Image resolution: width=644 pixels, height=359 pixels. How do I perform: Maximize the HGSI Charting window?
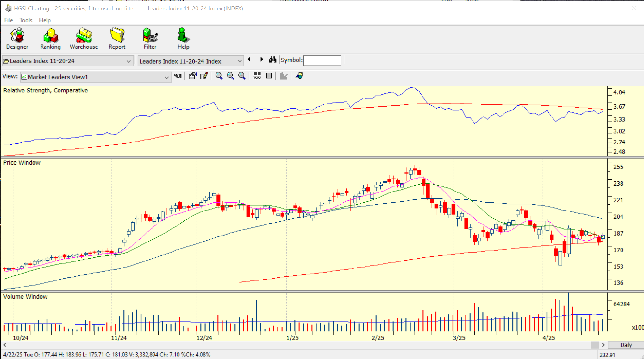point(612,8)
